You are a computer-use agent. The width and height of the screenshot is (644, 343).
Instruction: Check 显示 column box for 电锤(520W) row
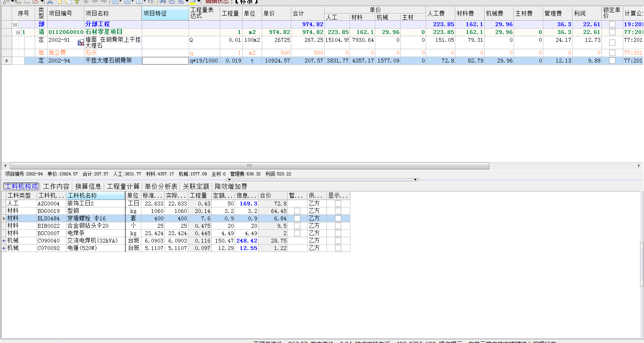coord(338,248)
